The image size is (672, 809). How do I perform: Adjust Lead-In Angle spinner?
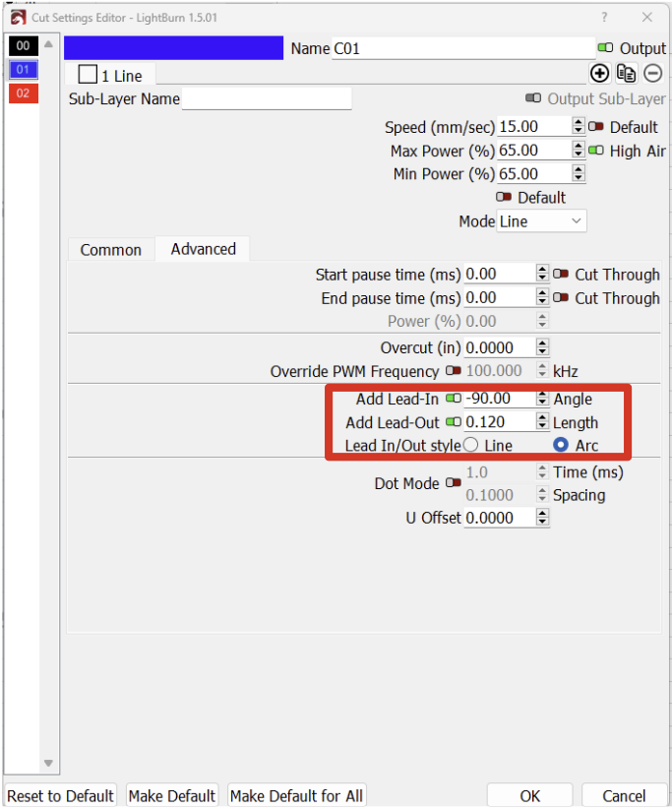pos(541,399)
